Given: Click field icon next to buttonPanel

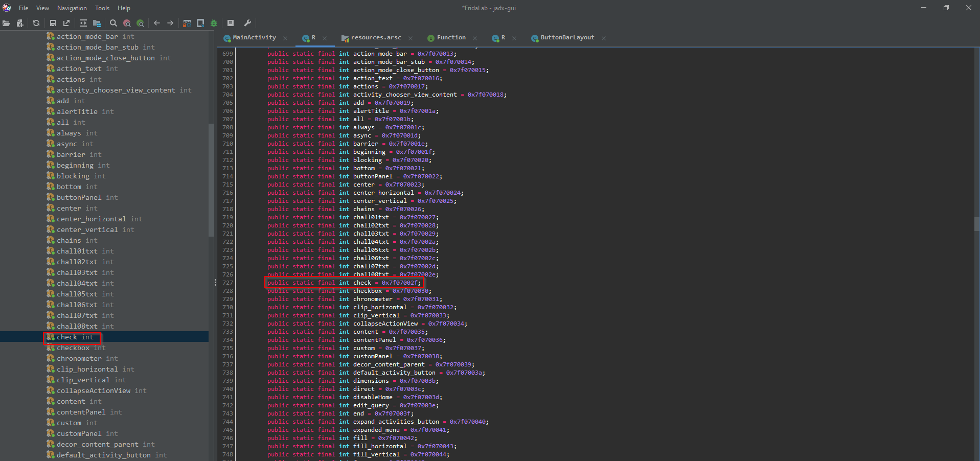Looking at the screenshot, I should click(51, 197).
